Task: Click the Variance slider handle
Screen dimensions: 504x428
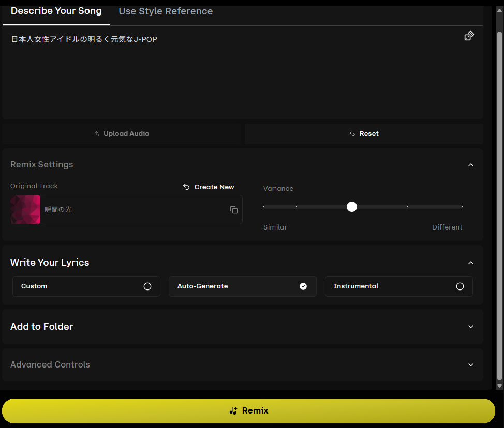Action: 352,207
